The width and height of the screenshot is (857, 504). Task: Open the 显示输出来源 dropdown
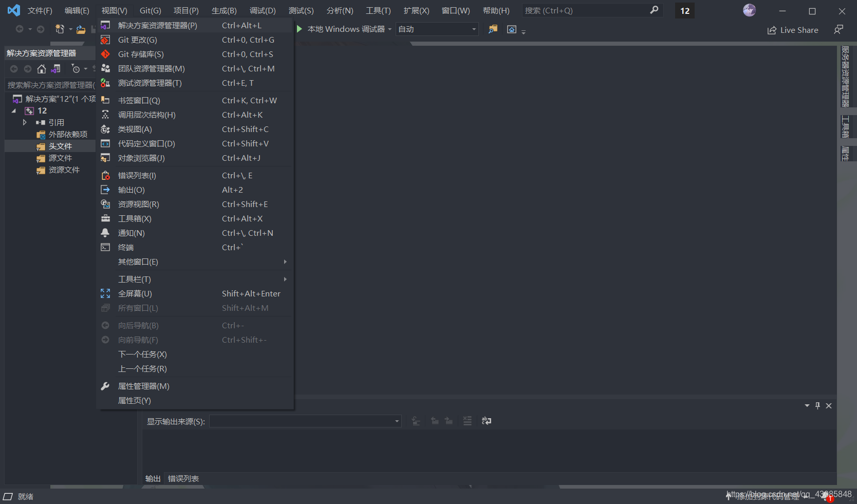point(305,421)
